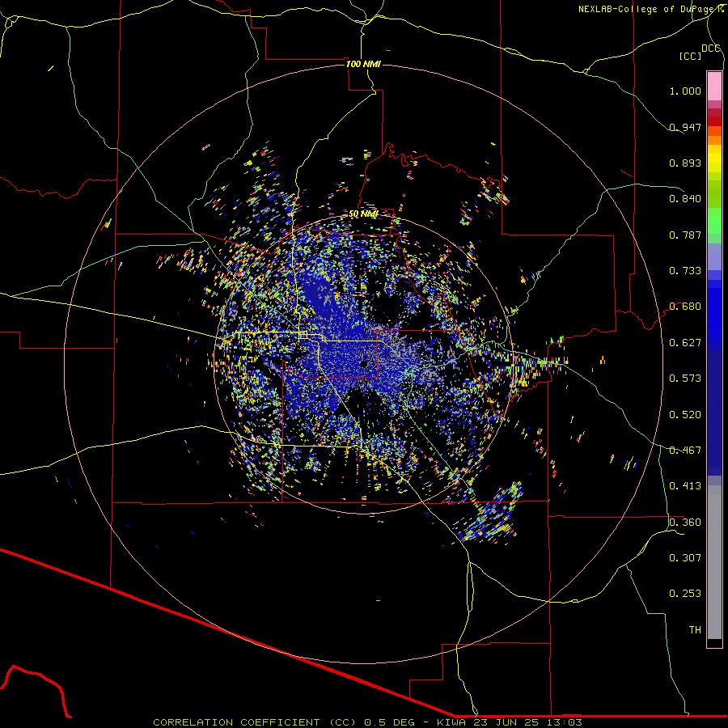
Task: Click the [CC] legend unit label
Action: click(x=690, y=56)
